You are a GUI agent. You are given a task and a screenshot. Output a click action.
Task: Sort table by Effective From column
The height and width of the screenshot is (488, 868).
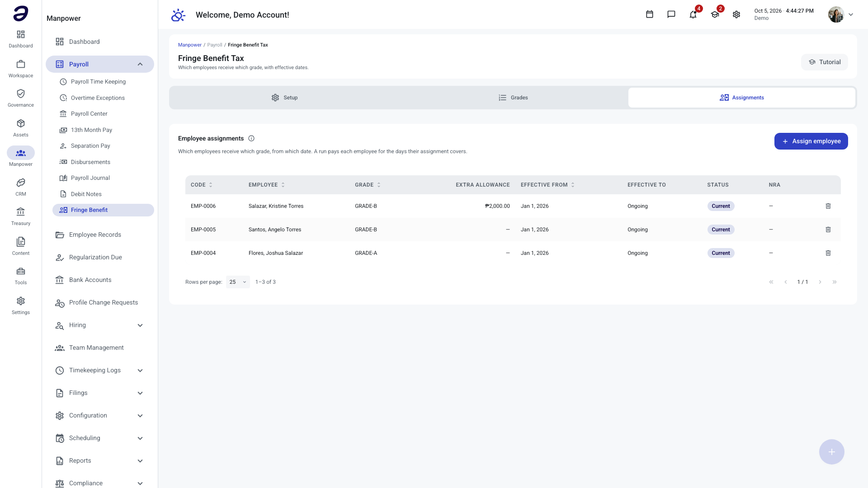pos(547,185)
